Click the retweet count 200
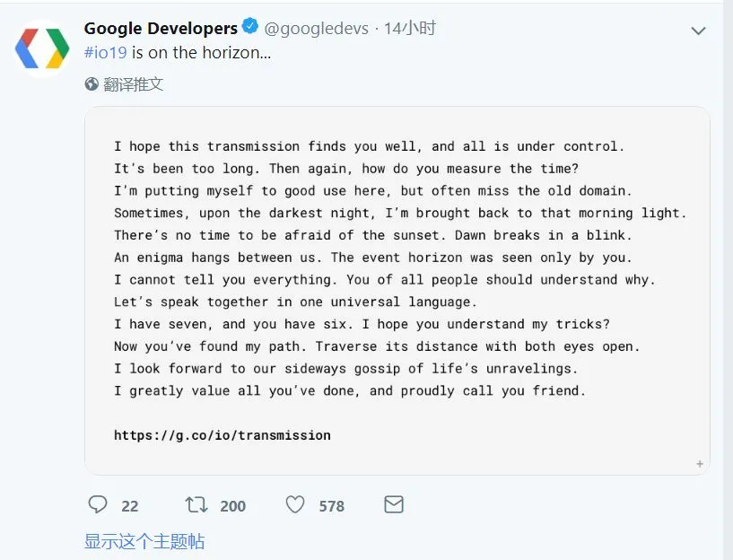Viewport: 733px width, 560px height. [232, 506]
